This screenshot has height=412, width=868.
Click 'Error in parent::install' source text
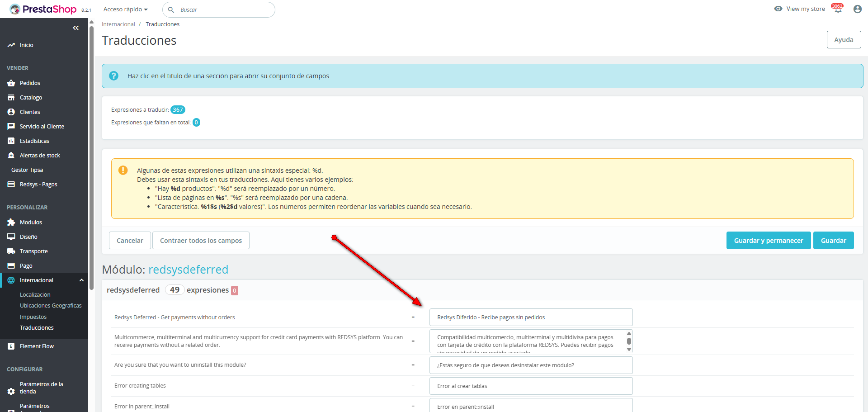142,407
